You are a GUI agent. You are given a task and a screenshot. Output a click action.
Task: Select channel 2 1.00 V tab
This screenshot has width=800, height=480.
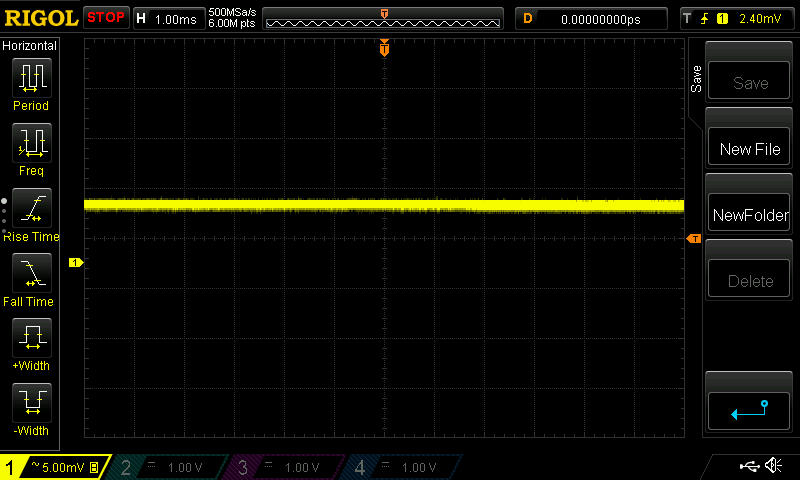[x=168, y=467]
